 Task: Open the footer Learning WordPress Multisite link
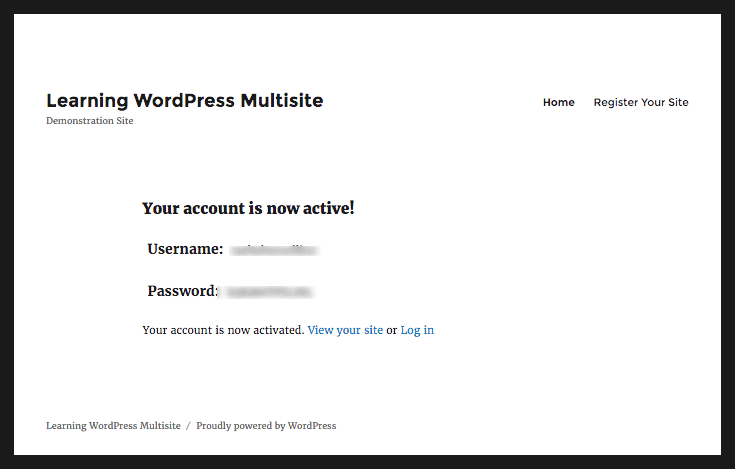pyautogui.click(x=113, y=426)
